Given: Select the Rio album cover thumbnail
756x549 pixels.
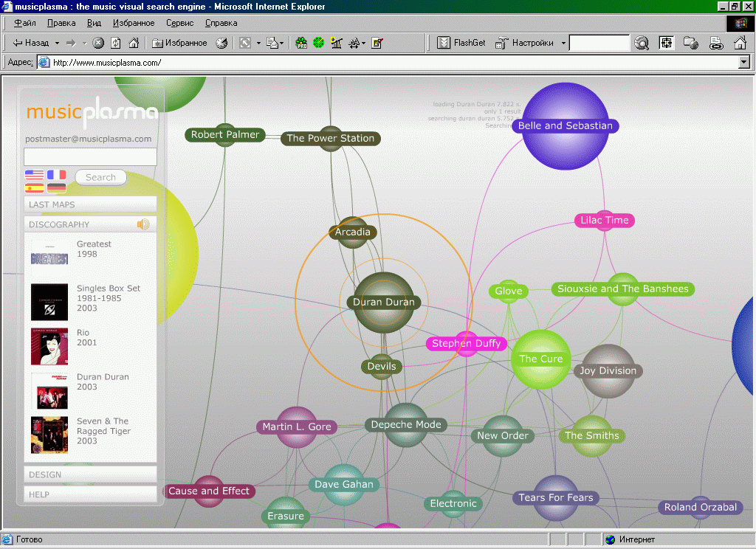Looking at the screenshot, I should (49, 347).
